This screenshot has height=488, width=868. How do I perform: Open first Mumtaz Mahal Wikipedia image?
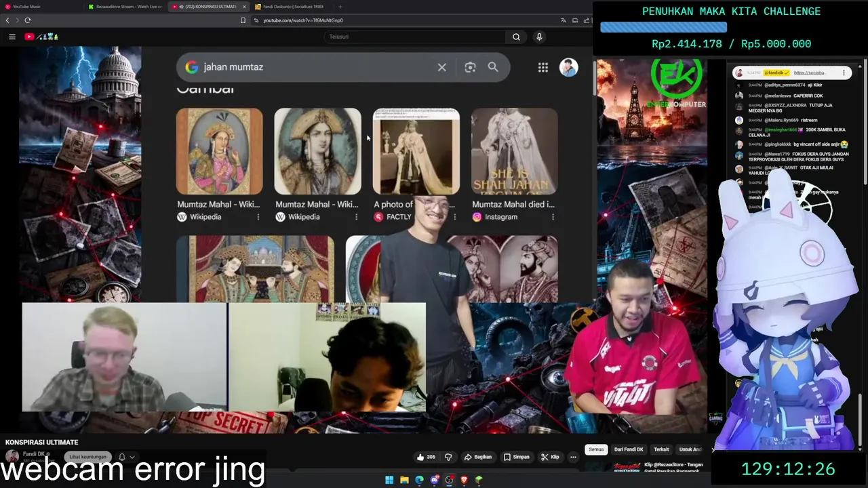[x=219, y=151]
